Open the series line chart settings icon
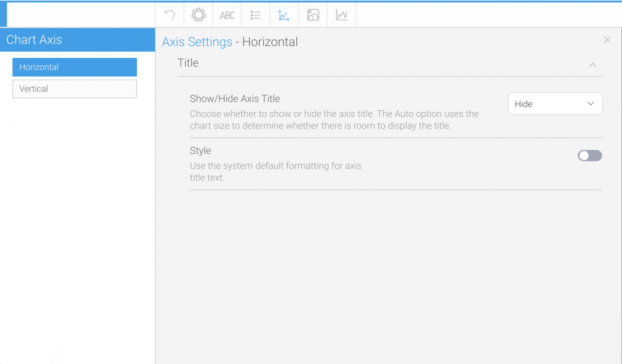This screenshot has width=622, height=364. click(x=342, y=16)
